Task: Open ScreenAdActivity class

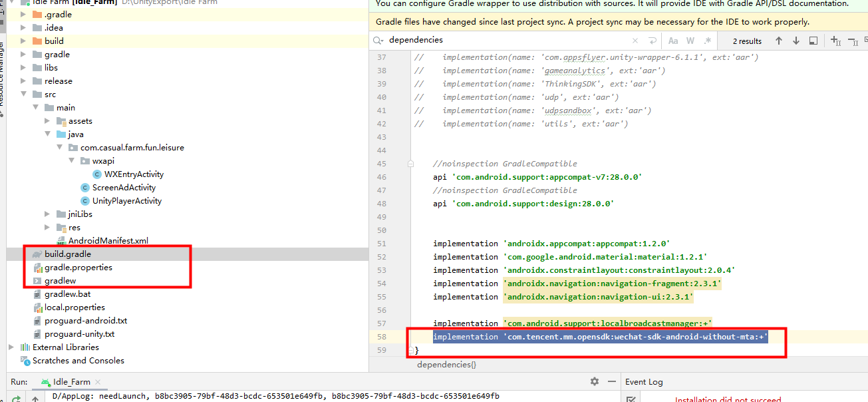Action: (124, 188)
